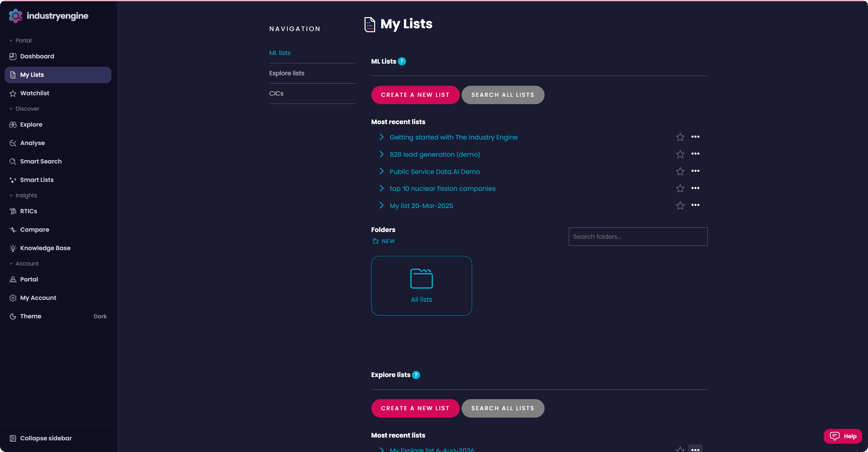Image resolution: width=868 pixels, height=452 pixels.
Task: Click the RTICs sidebar icon
Action: (x=13, y=211)
